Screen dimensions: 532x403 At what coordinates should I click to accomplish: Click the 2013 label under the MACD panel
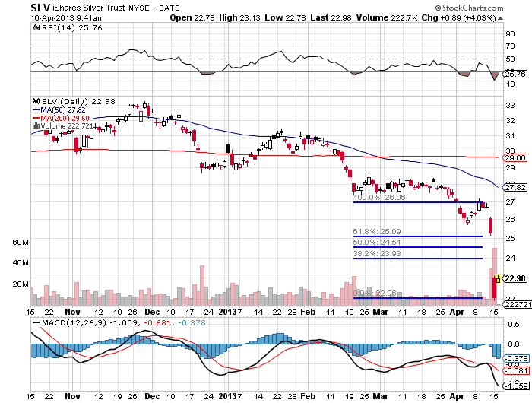pos(228,396)
